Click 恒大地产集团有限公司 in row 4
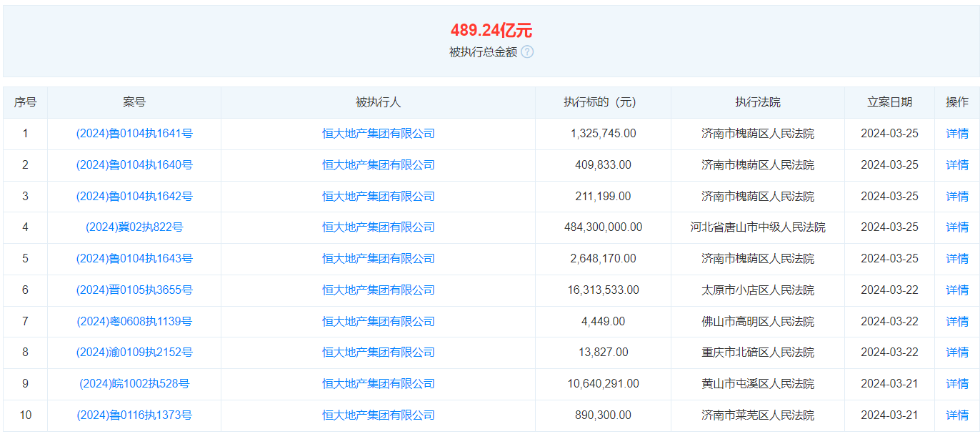The width and height of the screenshot is (980, 434). (379, 227)
